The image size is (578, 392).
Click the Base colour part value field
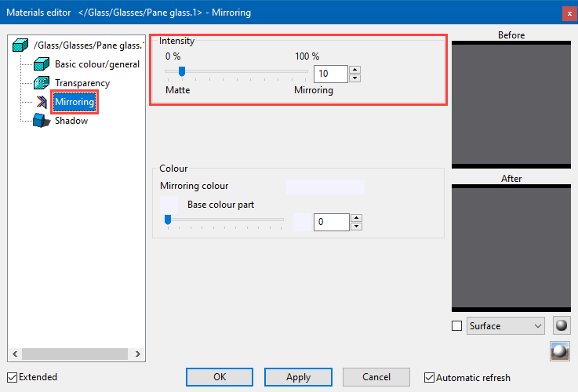coord(332,222)
